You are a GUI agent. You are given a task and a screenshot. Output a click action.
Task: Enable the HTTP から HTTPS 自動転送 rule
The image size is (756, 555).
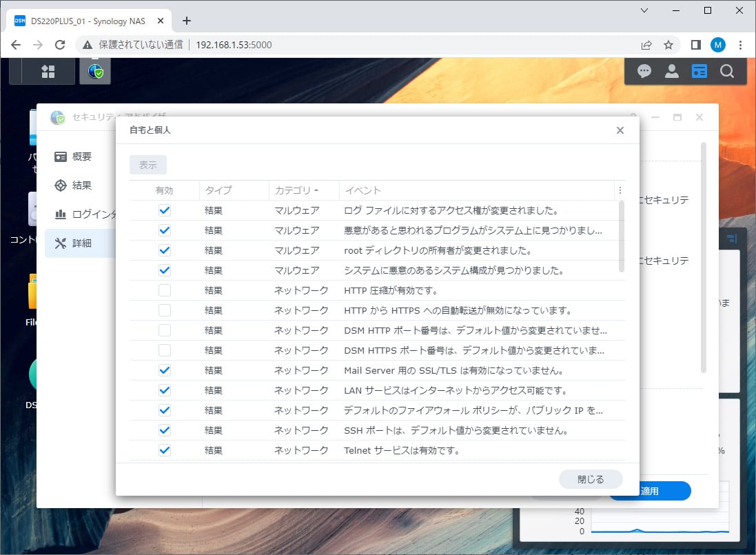pos(165,310)
